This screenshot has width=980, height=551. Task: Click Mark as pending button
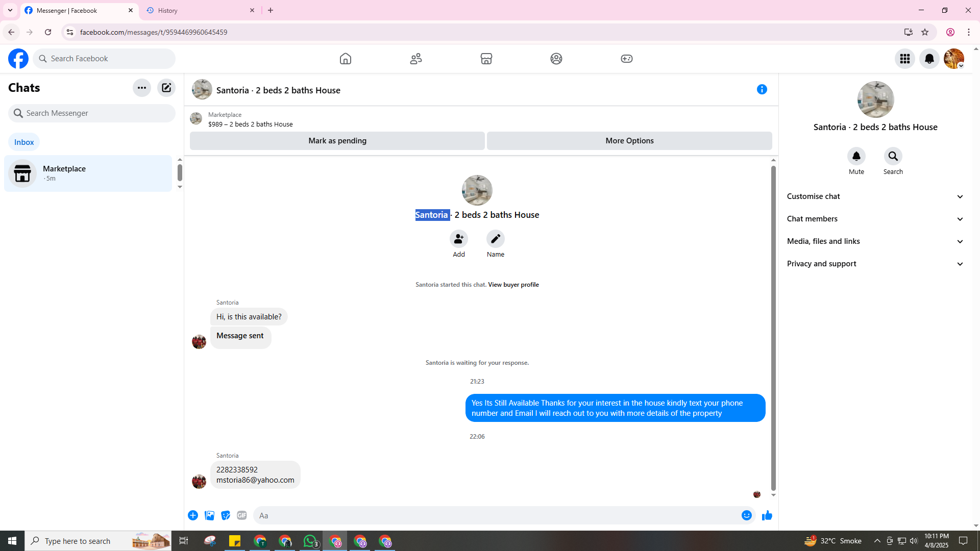337,141
